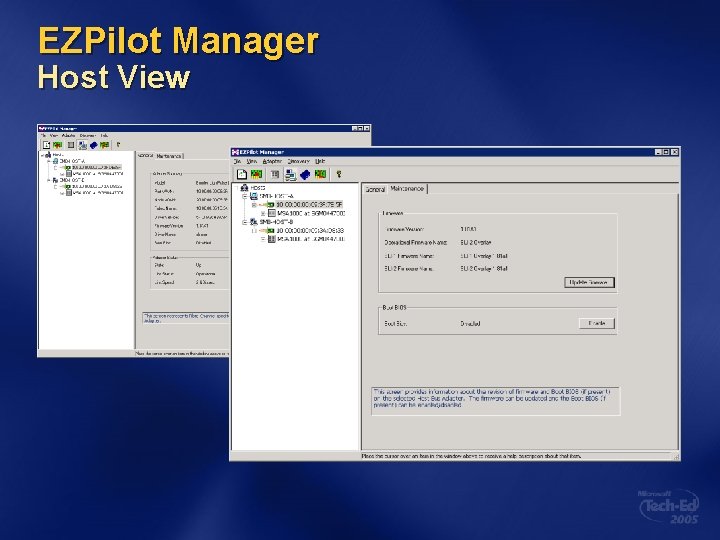720x540 pixels.
Task: Click first green board icon in back window toolbar
Action: point(57,145)
